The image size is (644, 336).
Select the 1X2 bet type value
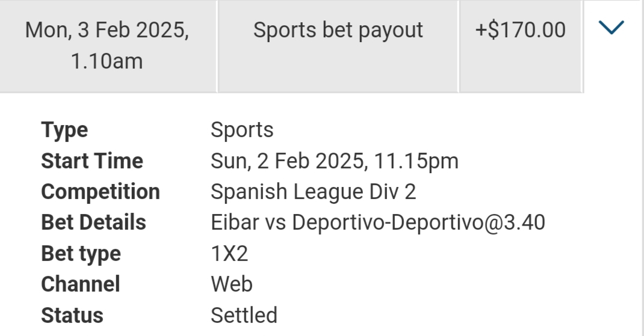point(229,254)
